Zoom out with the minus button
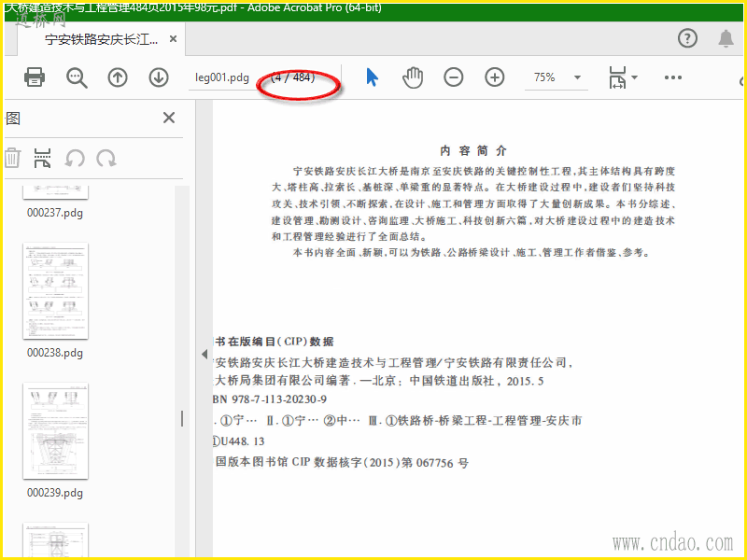The height and width of the screenshot is (560, 747). pos(454,77)
